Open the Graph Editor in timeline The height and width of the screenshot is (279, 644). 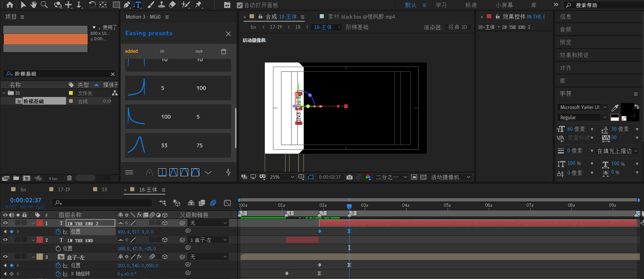point(227,203)
